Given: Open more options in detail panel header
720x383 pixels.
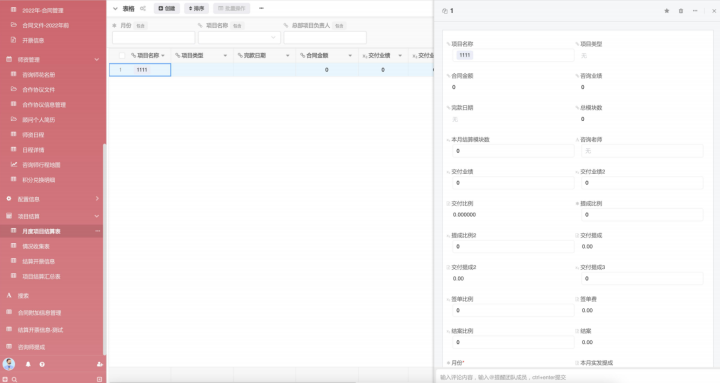Looking at the screenshot, I should 695,11.
